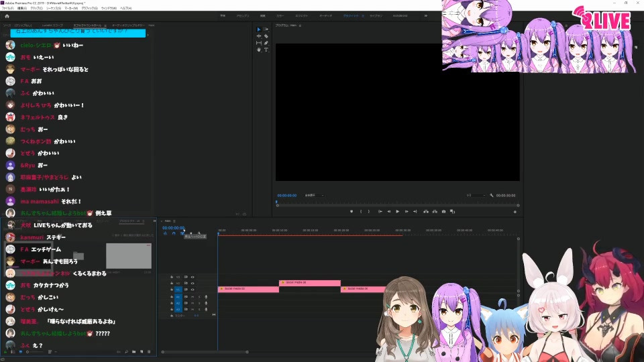644x362 pixels.
Task: Open the Marker menu
Action: [71, 8]
